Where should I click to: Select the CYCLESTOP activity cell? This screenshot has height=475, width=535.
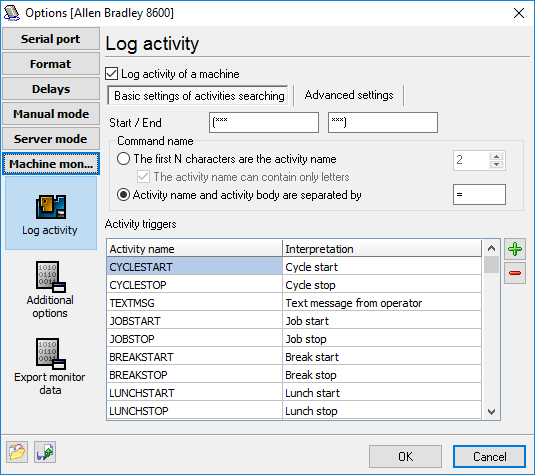[194, 285]
